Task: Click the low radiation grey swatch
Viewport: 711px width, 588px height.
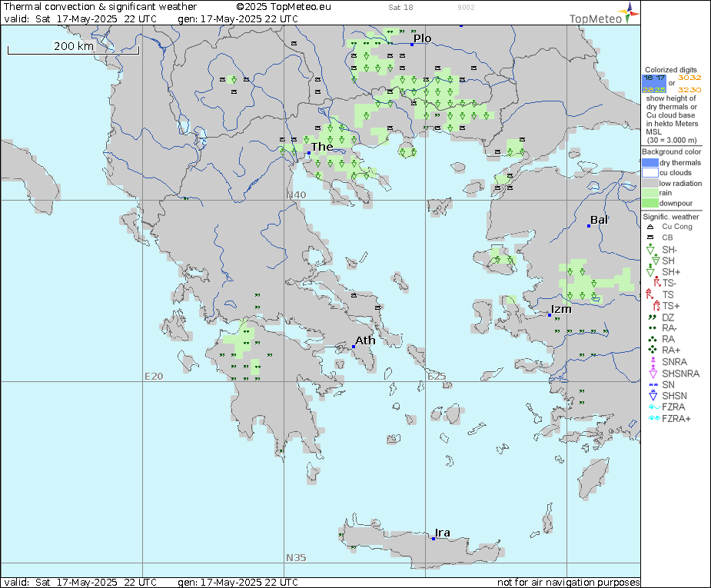Action: (x=650, y=183)
